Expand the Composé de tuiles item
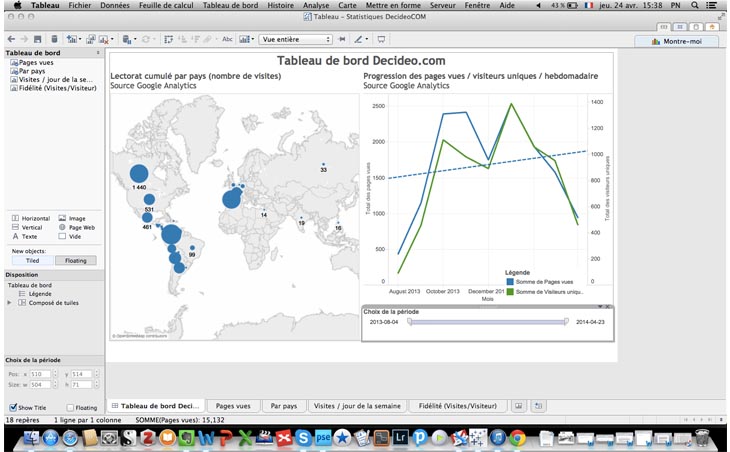This screenshot has height=452, width=730. pos(9,301)
